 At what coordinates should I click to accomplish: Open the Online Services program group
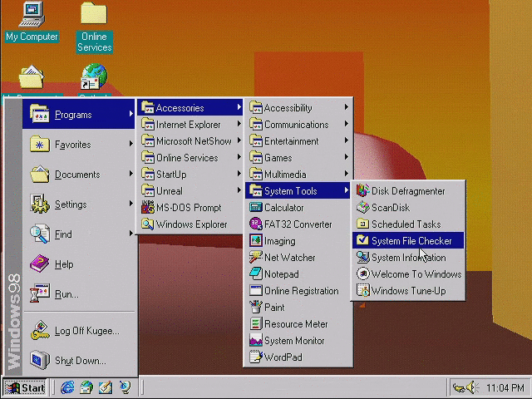tap(190, 157)
